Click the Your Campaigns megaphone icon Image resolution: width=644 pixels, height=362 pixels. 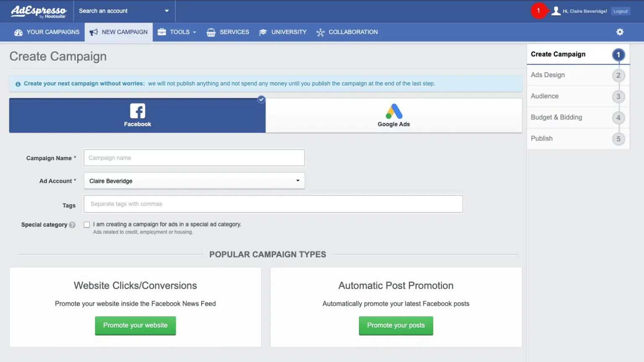(18, 32)
